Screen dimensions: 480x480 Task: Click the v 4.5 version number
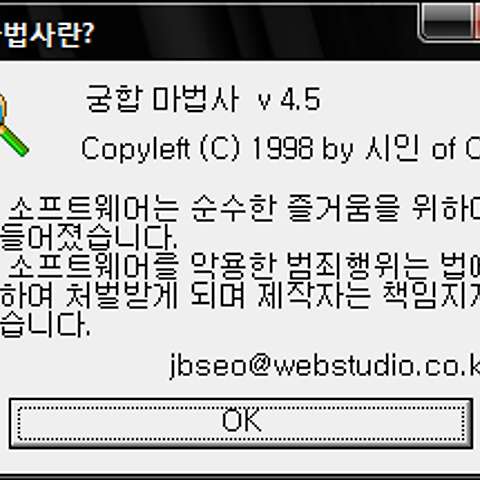tap(289, 99)
